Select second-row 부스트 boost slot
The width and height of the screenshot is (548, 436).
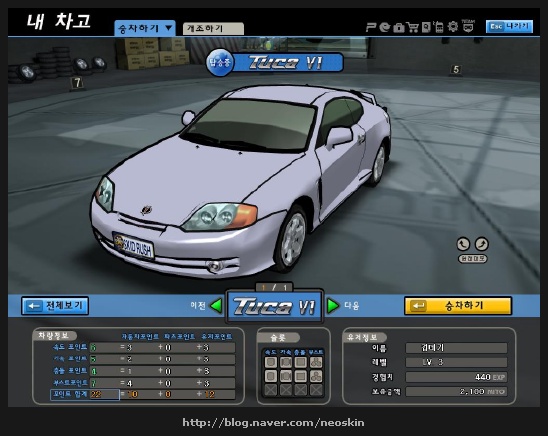pos(316,376)
